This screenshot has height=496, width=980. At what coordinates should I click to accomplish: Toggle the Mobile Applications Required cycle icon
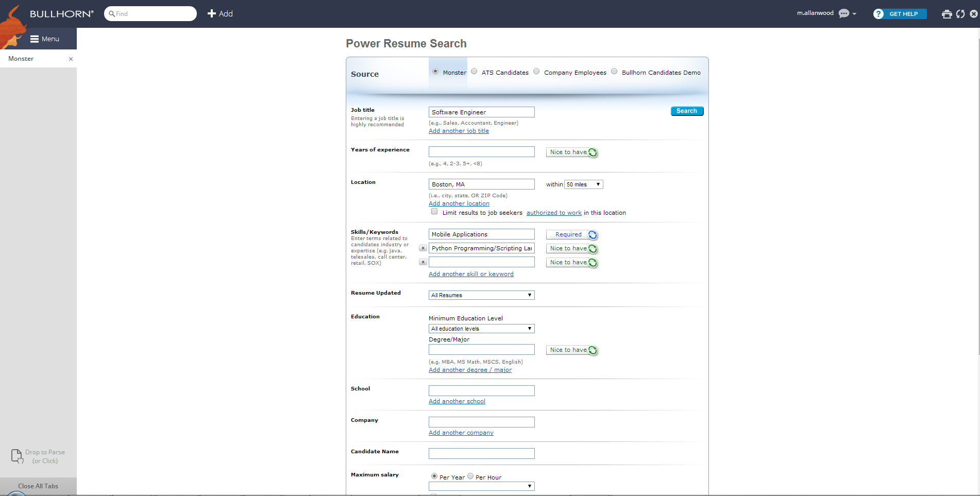[x=593, y=235]
